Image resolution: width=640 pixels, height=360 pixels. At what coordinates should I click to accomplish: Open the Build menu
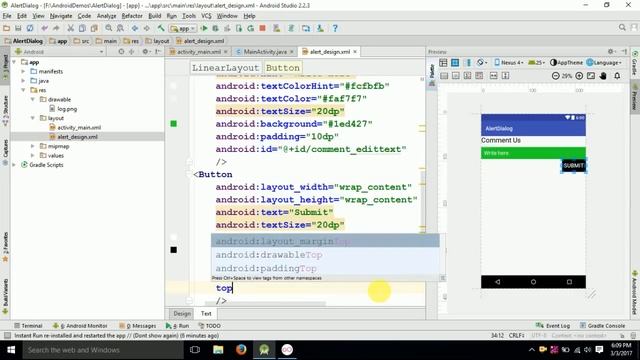(154, 16)
